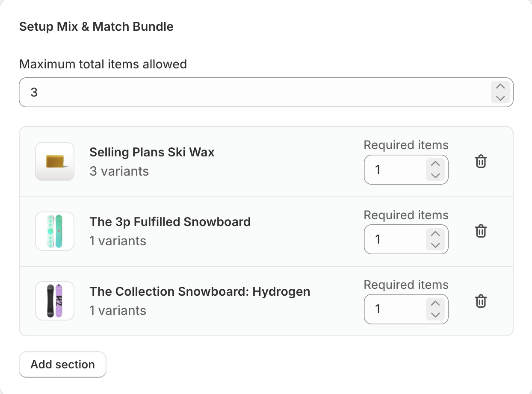Delete The Collection Snowboard: Hydrogen row

[x=481, y=301]
